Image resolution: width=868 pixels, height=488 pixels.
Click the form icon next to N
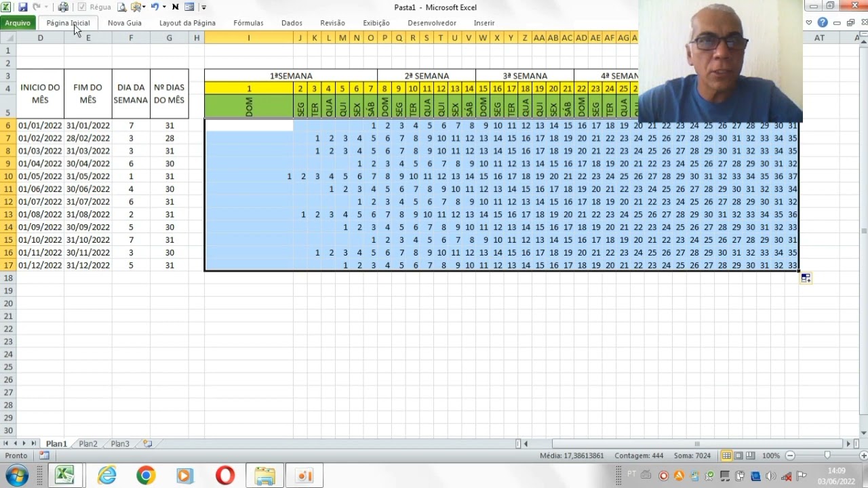pos(189,7)
